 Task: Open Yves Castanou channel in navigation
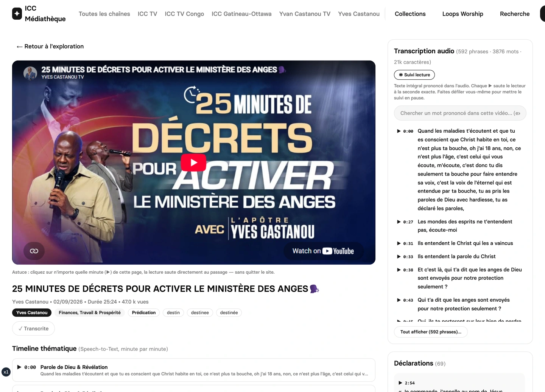(x=359, y=14)
